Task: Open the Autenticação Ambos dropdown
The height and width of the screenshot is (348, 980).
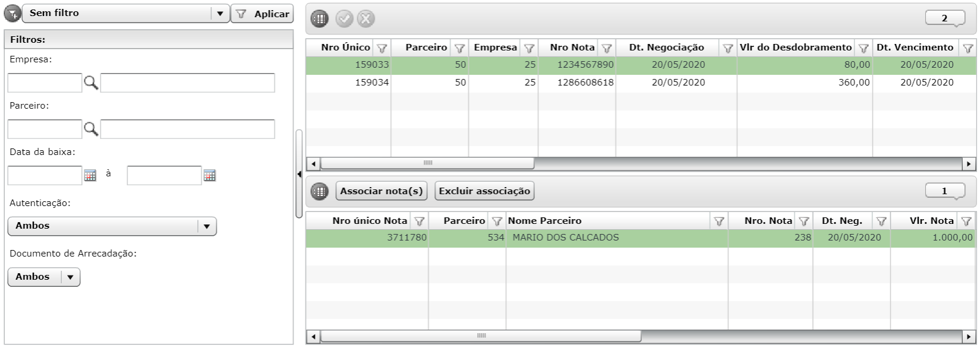Action: [x=207, y=226]
